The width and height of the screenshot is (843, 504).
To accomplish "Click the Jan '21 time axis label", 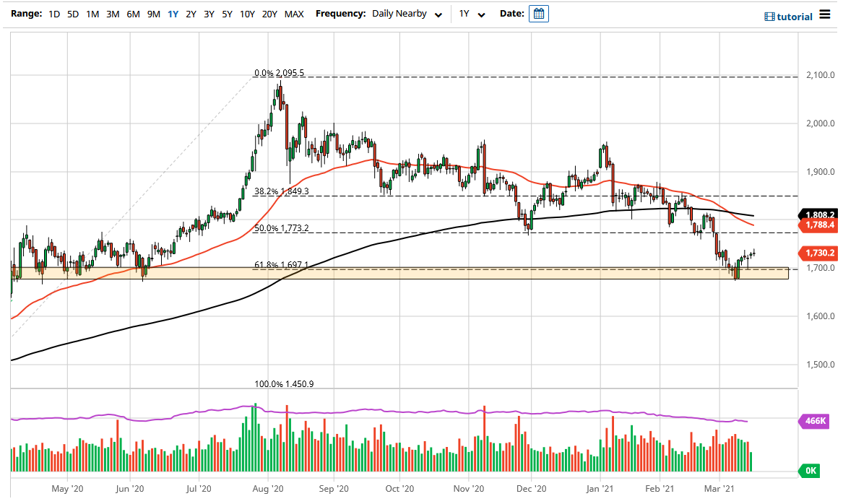I will pyautogui.click(x=600, y=488).
